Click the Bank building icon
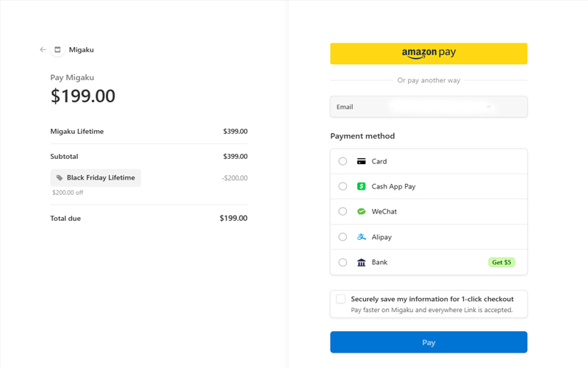This screenshot has height=368, width=588. click(x=361, y=262)
